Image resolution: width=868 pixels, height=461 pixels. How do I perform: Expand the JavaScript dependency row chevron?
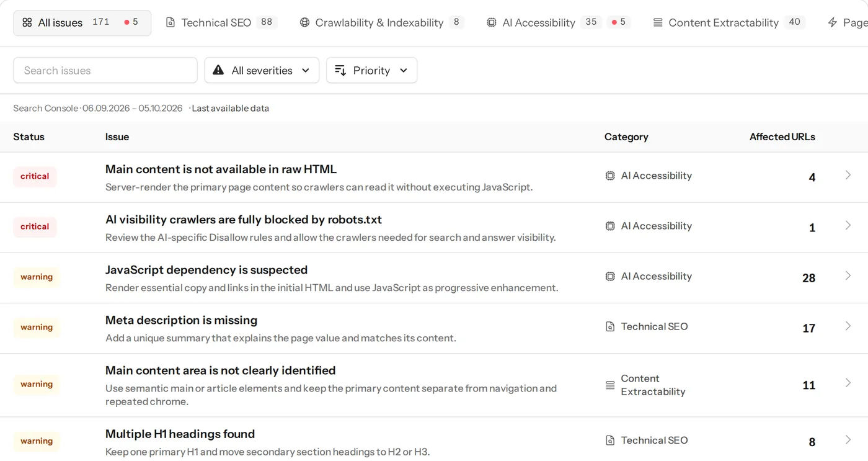pos(848,275)
